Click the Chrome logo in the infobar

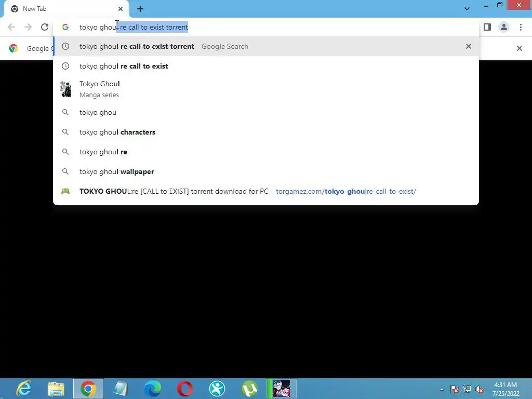[x=14, y=48]
